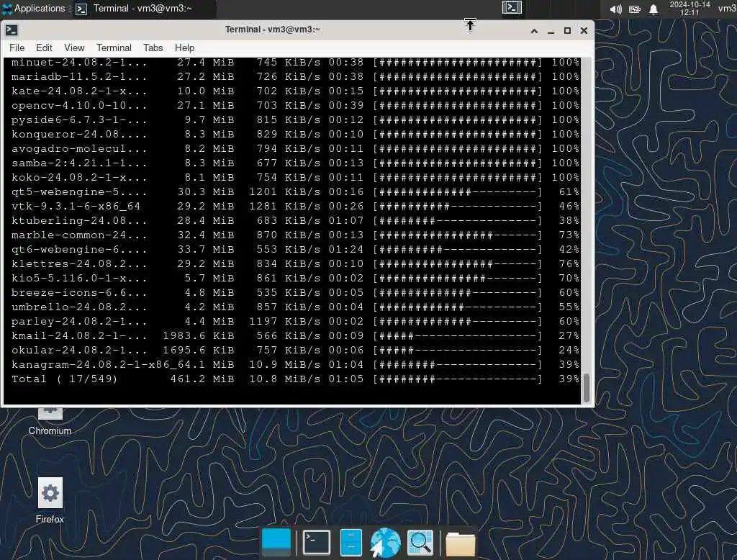Open the home folder dock icon
Image resolution: width=737 pixels, height=560 pixels.
pos(460,543)
